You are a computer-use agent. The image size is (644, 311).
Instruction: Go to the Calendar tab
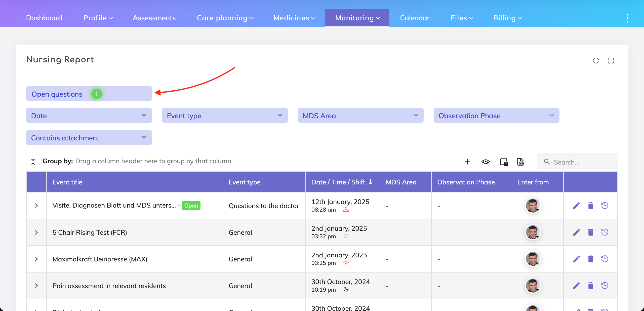pyautogui.click(x=415, y=18)
